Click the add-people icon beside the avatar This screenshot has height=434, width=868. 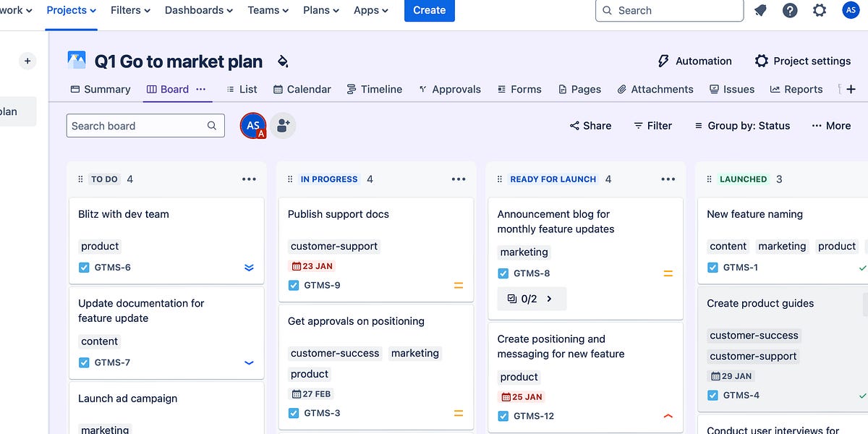click(283, 124)
